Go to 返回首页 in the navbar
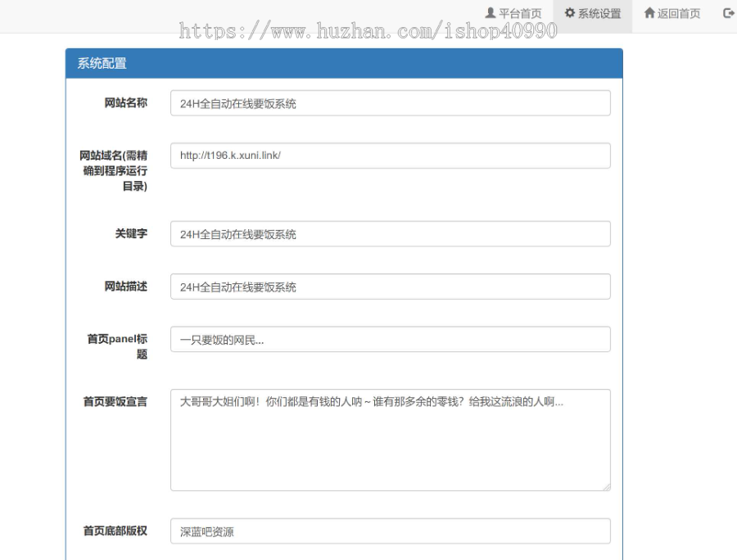This screenshot has width=737, height=560. [672, 14]
